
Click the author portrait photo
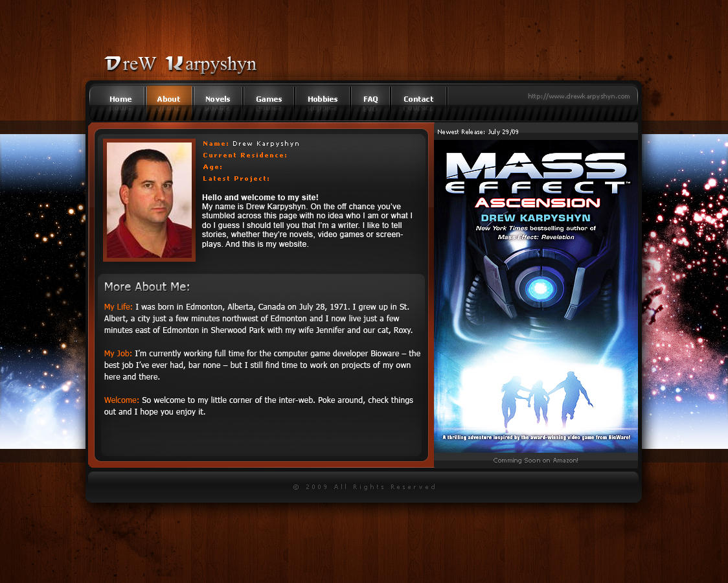click(x=149, y=200)
